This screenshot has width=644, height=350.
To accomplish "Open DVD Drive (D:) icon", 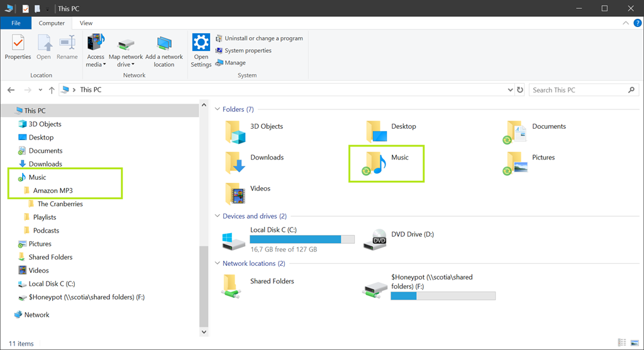I will click(x=379, y=239).
